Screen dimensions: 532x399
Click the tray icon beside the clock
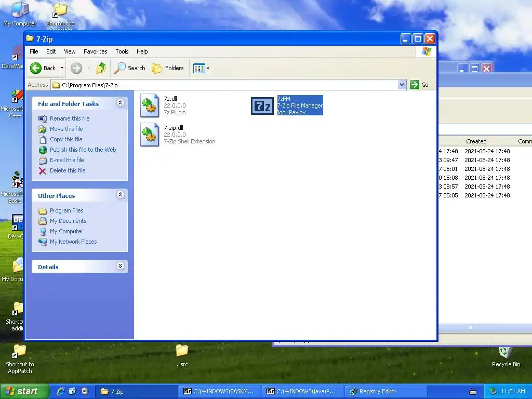pyautogui.click(x=494, y=391)
